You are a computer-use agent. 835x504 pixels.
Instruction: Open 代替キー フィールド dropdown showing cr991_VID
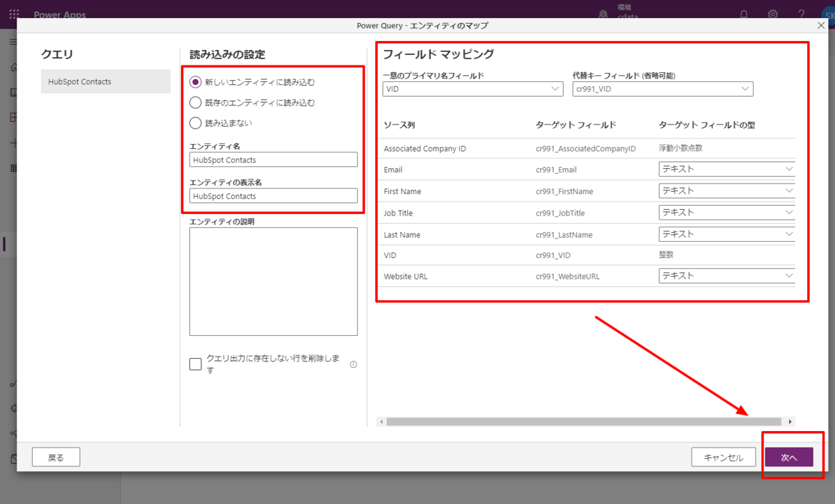(x=663, y=89)
